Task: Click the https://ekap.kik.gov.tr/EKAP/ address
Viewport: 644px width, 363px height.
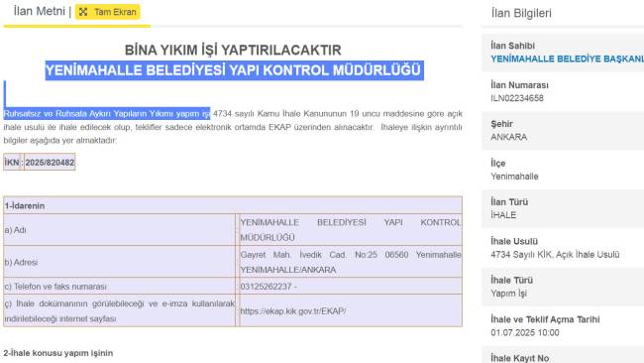Action: (293, 311)
